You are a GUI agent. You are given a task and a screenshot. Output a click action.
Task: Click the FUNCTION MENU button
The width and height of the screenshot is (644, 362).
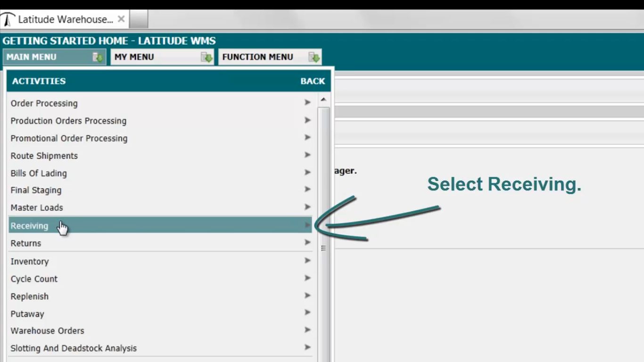[270, 57]
